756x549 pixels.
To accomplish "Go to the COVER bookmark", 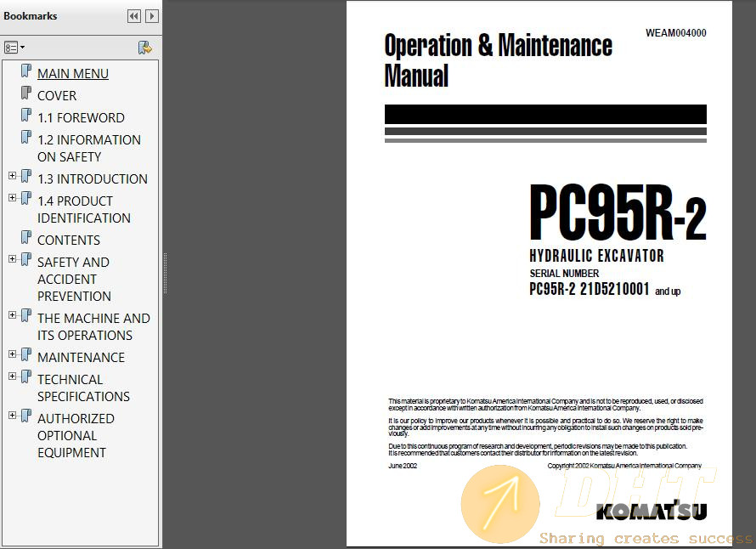I will tap(57, 95).
